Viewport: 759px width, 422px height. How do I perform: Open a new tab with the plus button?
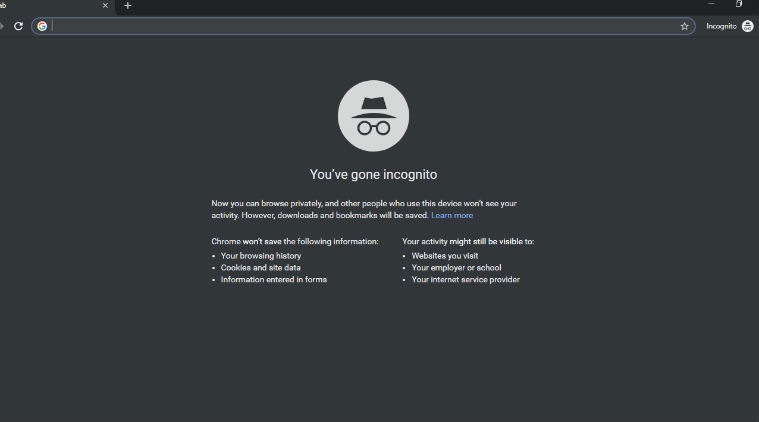(128, 6)
